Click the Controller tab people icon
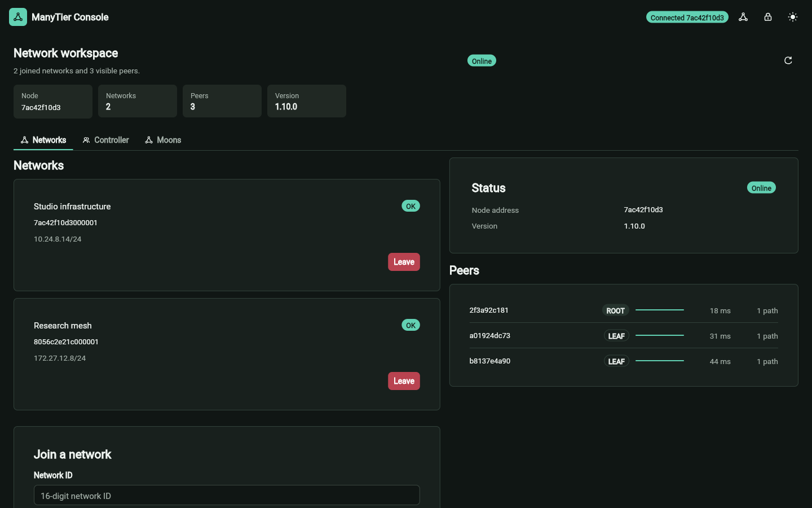The image size is (812, 508). click(x=86, y=140)
